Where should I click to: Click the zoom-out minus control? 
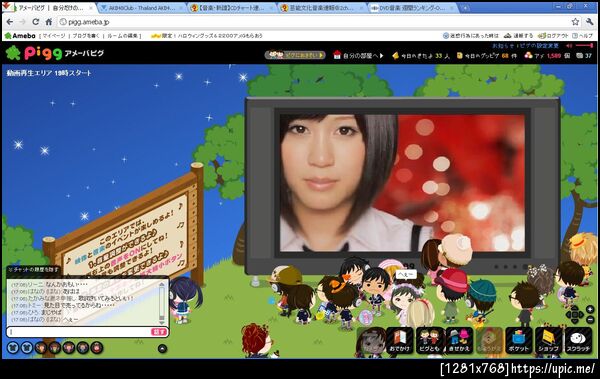coord(590,320)
